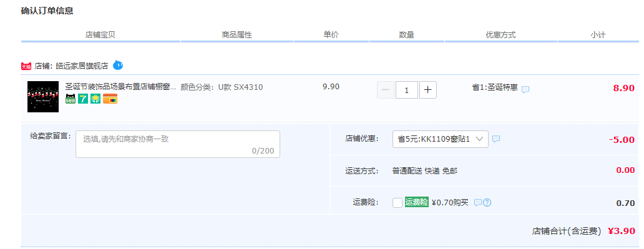Open comment bubble beside 省1:圣诞特惠
This screenshot has width=644, height=249.
[525, 90]
